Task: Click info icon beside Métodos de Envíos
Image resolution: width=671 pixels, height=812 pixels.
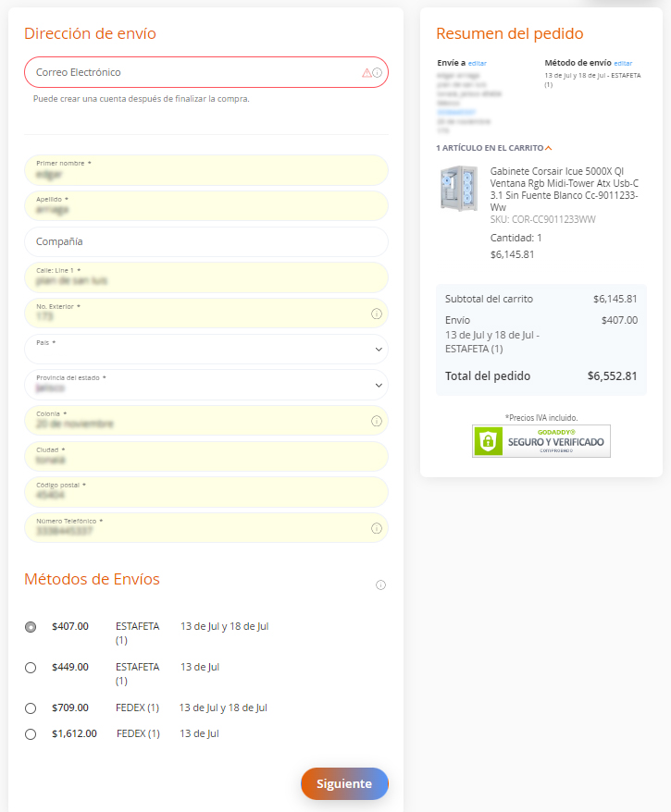Action: (x=380, y=584)
